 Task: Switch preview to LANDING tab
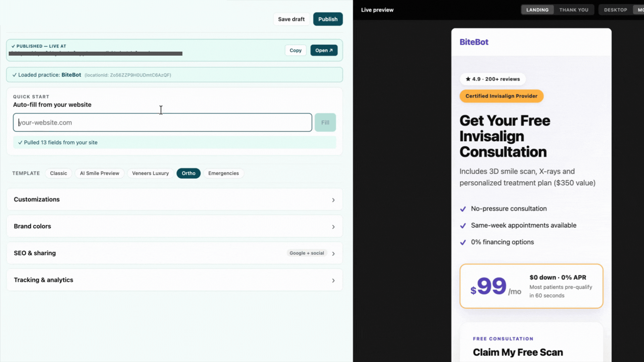[537, 10]
